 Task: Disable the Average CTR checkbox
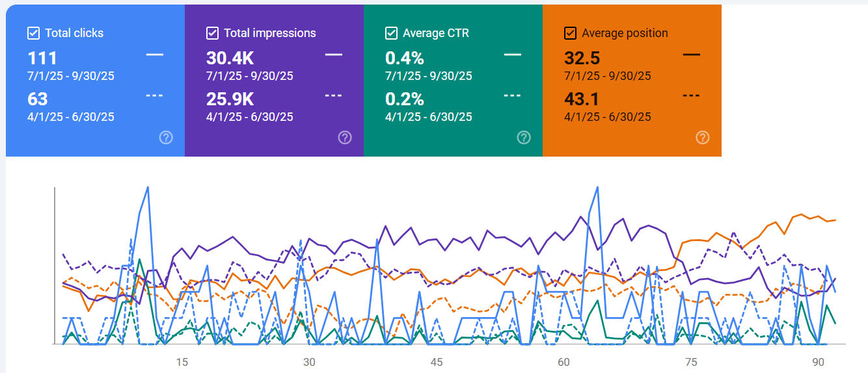pyautogui.click(x=391, y=33)
